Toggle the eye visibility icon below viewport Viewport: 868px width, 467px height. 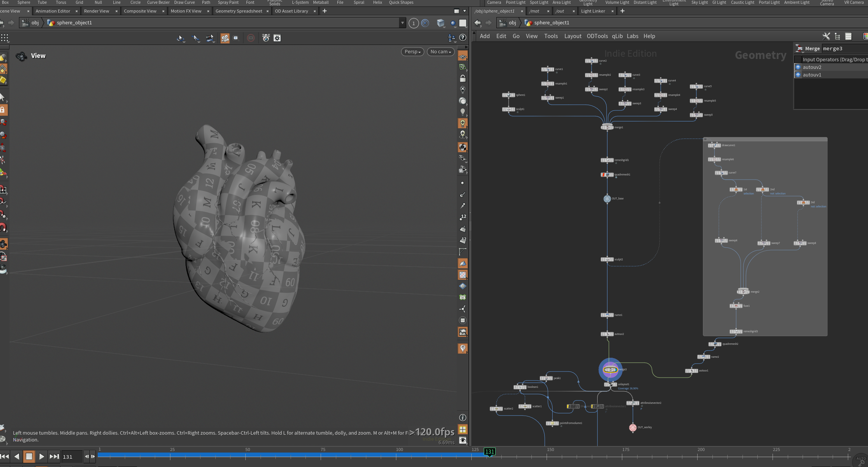tap(463, 440)
